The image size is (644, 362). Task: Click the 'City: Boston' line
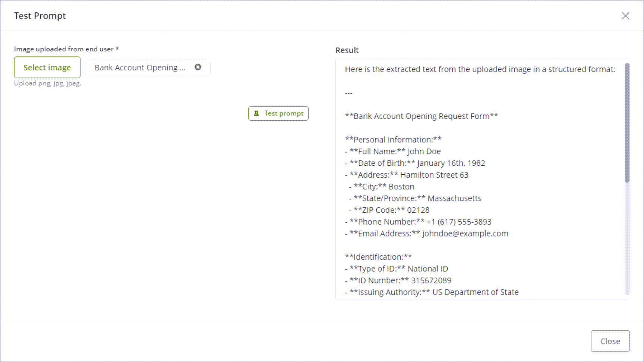coord(382,187)
